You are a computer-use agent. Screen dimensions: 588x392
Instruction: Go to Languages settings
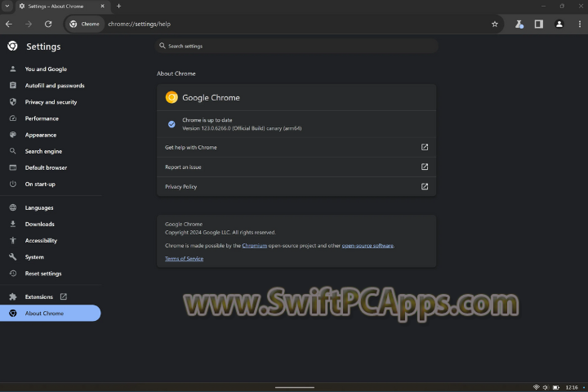pyautogui.click(x=39, y=207)
